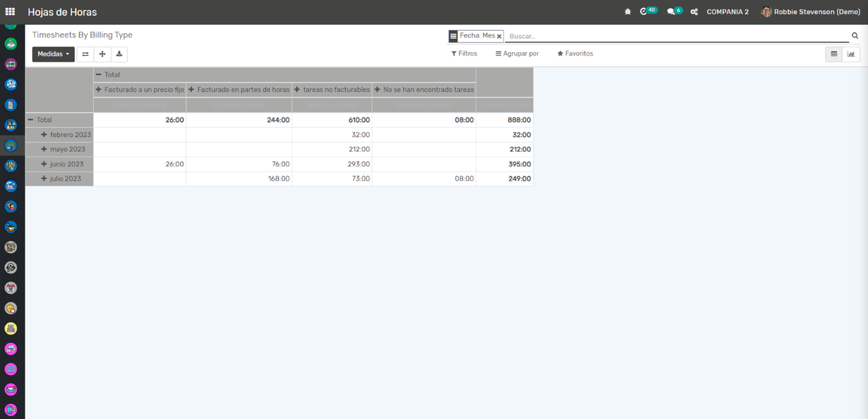Screen dimensions: 868x419
Task: Click the expand all arrows icon
Action: 102,54
